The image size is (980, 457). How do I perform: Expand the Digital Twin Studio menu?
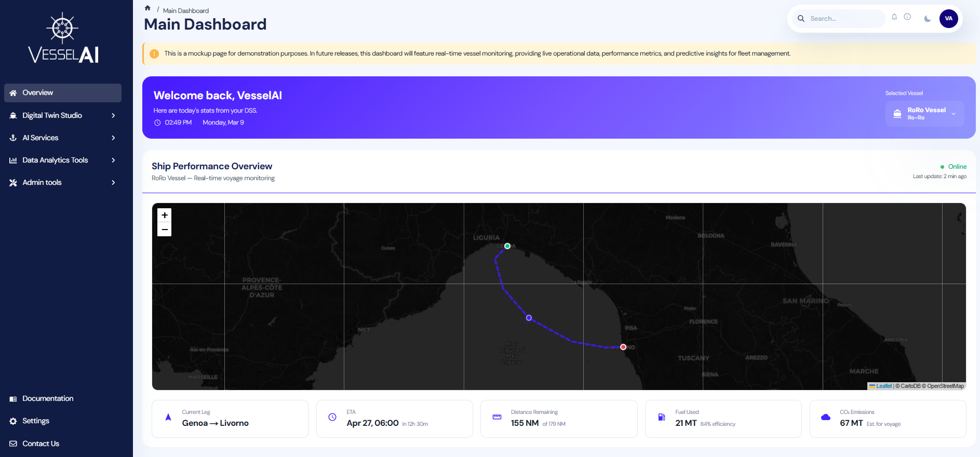pos(62,115)
